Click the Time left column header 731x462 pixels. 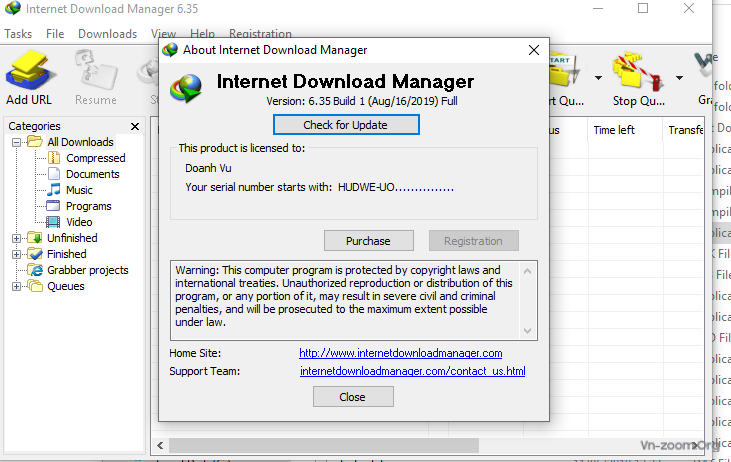coord(614,130)
